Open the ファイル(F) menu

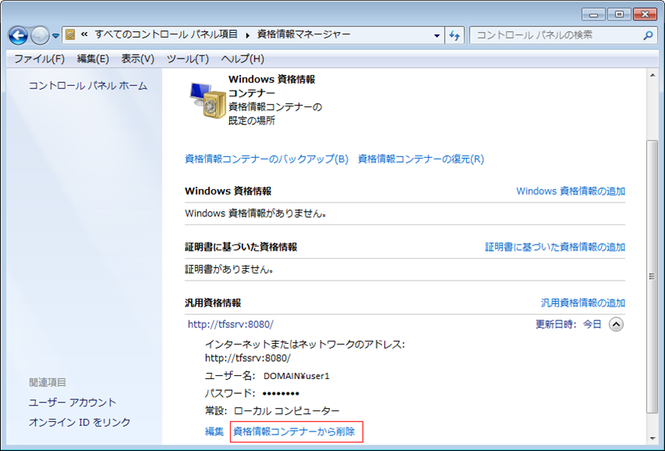[x=39, y=59]
